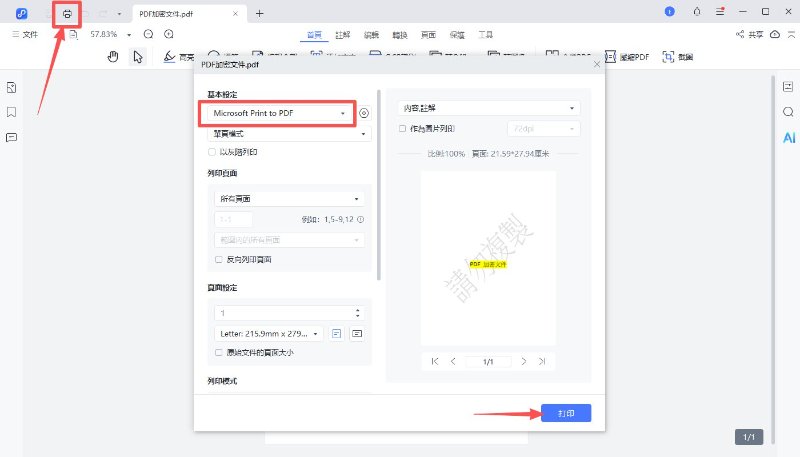Click the PDFelement app logo
The width and height of the screenshot is (800, 457).
click(x=21, y=14)
